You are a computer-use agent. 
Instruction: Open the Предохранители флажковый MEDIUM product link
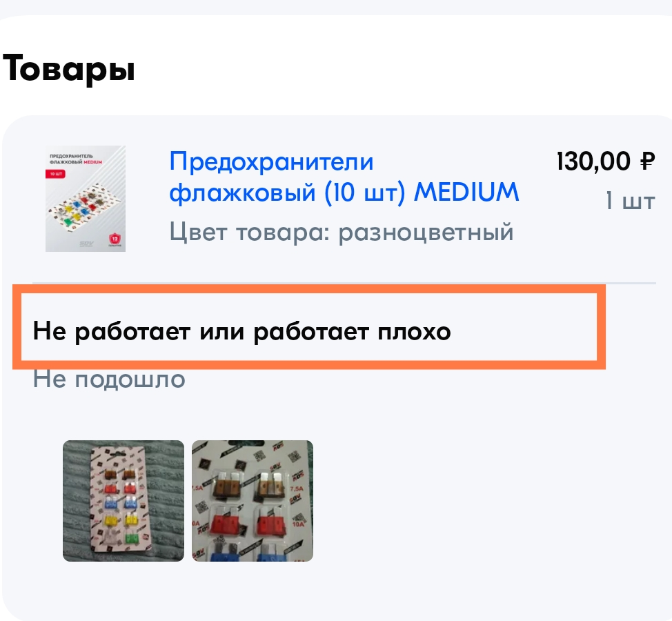click(x=344, y=177)
